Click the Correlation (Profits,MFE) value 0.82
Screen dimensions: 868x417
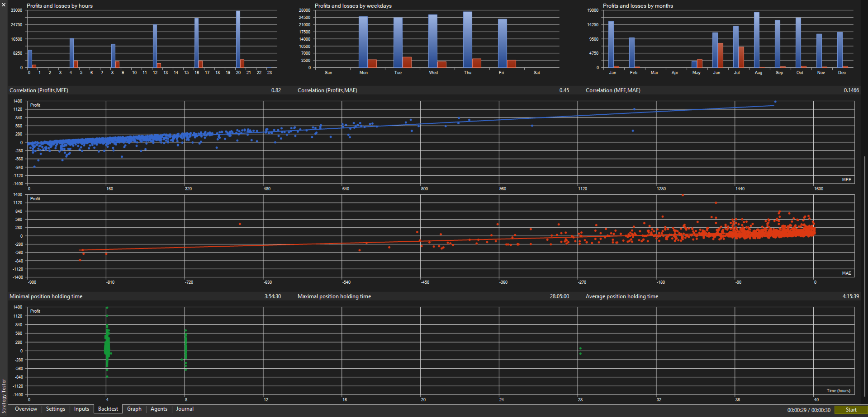(276, 90)
